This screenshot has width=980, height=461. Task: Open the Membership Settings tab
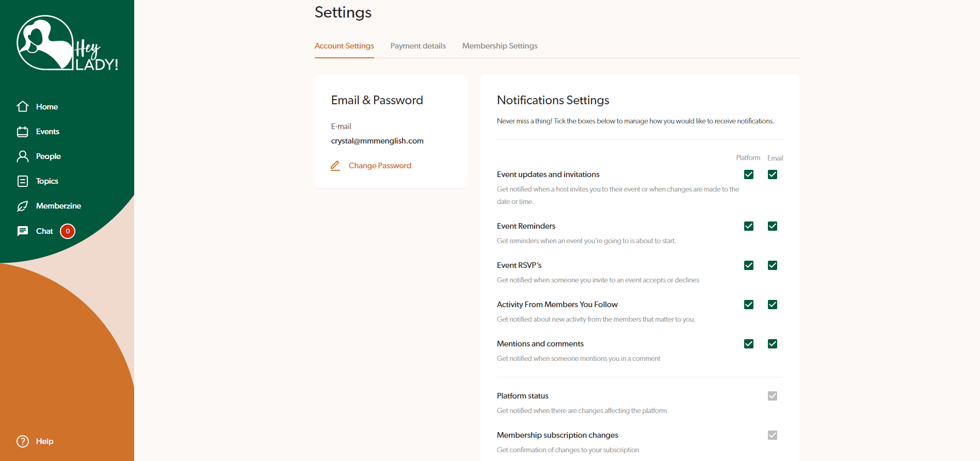(500, 46)
